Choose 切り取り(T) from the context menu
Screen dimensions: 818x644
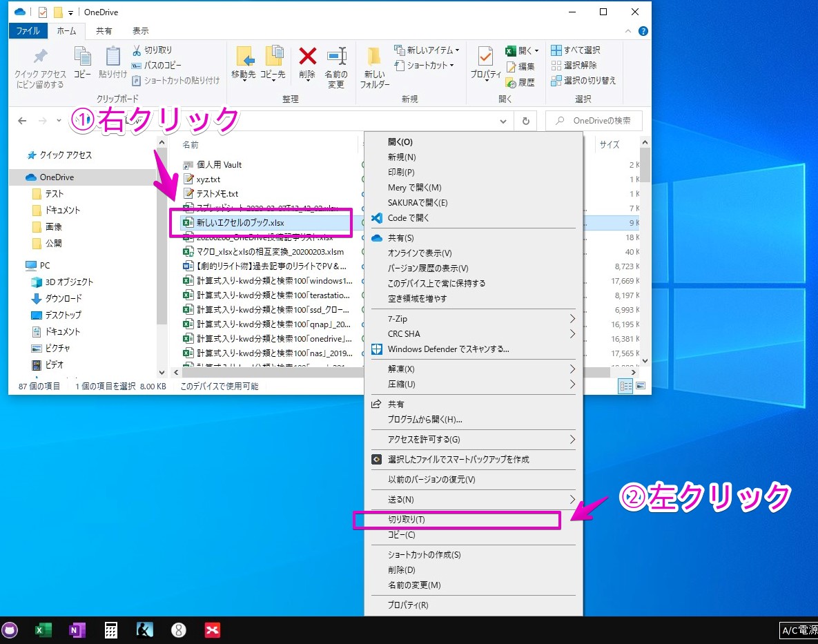tap(473, 519)
